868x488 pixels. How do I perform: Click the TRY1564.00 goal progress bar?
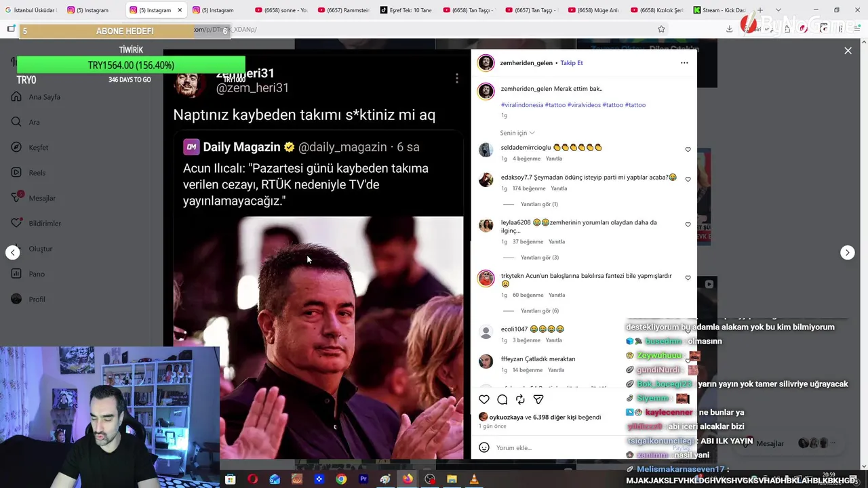(131, 65)
